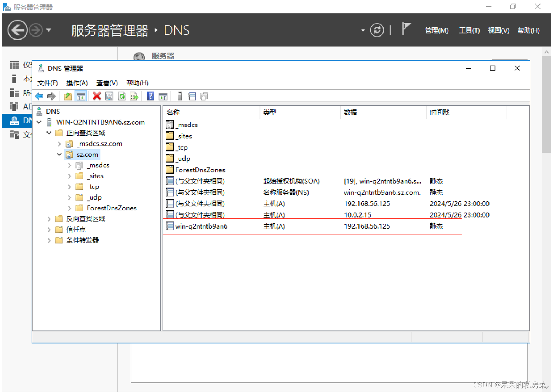Viewport: 552px width, 392px height.
Task: Expand the 反向查找区域 tree node
Action: click(49, 219)
